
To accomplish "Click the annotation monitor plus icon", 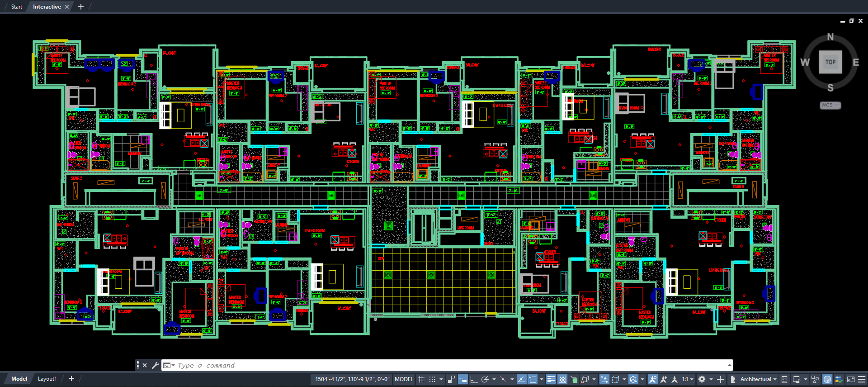I will point(721,379).
